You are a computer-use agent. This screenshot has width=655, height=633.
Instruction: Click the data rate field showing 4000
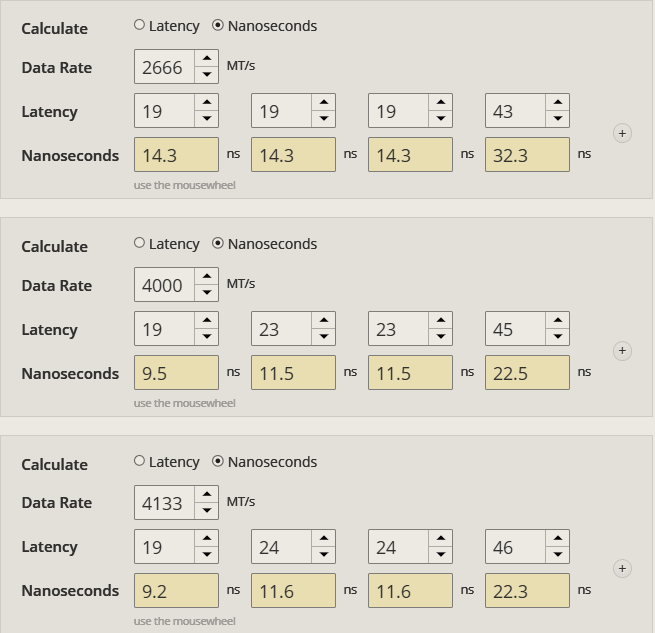[164, 285]
